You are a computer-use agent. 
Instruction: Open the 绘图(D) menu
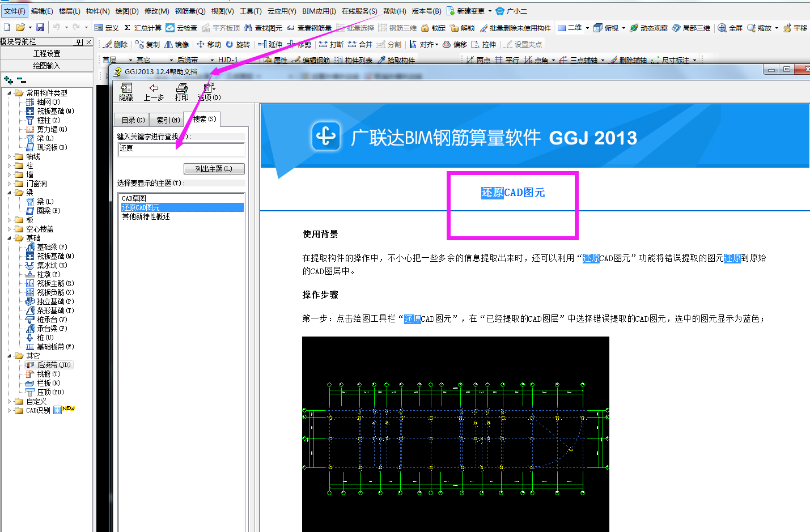click(126, 11)
